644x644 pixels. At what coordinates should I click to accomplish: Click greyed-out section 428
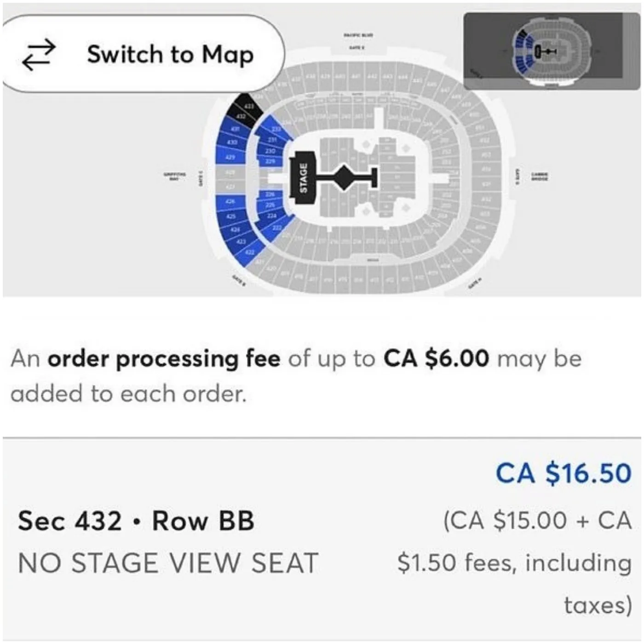pyautogui.click(x=230, y=172)
